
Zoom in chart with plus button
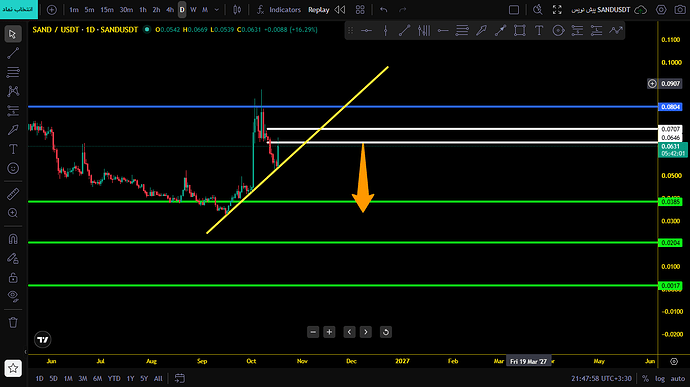tap(329, 332)
